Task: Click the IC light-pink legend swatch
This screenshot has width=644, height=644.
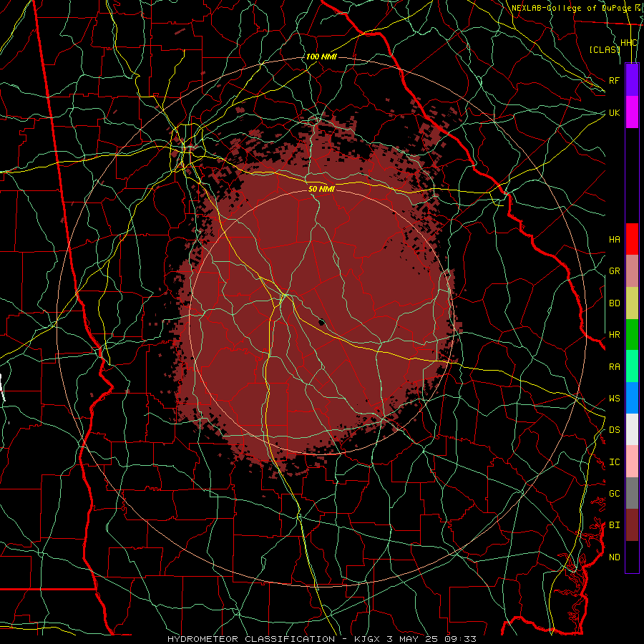Action: (x=632, y=462)
